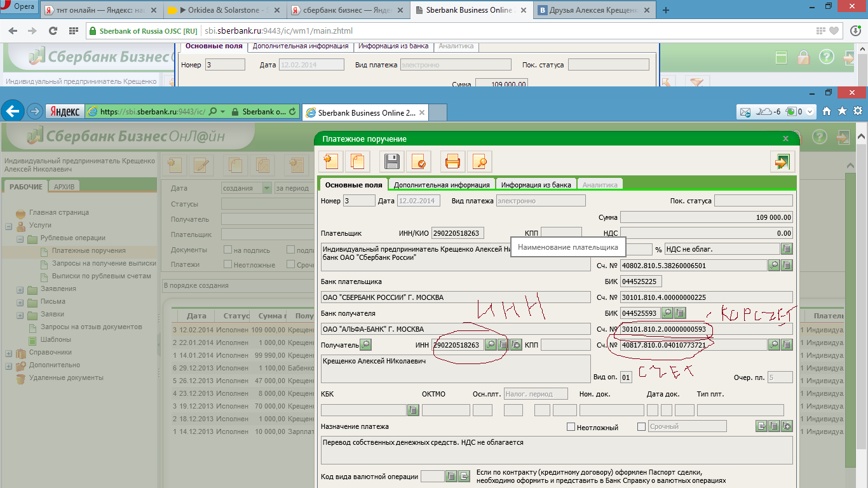Viewport: 868px width, 488px height.
Task: Open first icon right of Срочный field
Action: [x=761, y=426]
